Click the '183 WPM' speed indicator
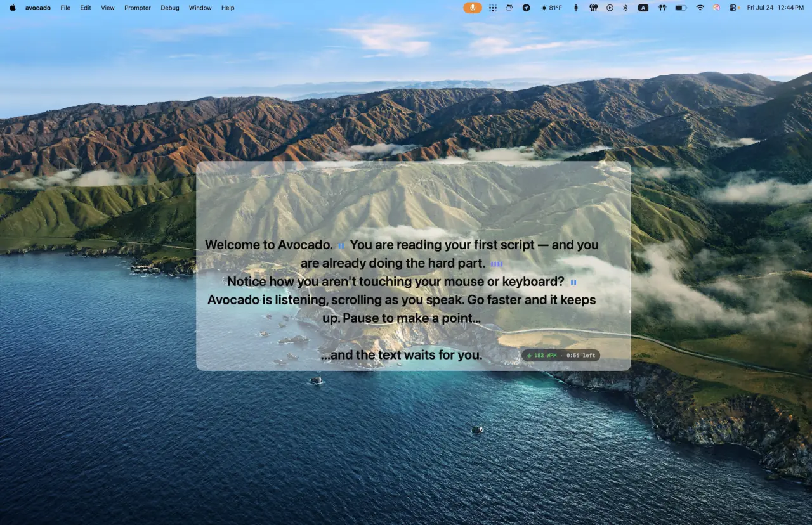 pos(545,355)
